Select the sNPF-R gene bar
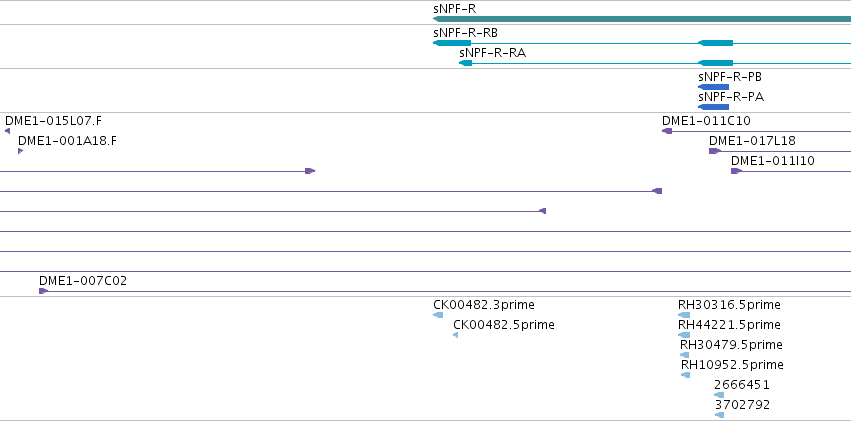Viewport: 851px width, 421px height. (642, 20)
